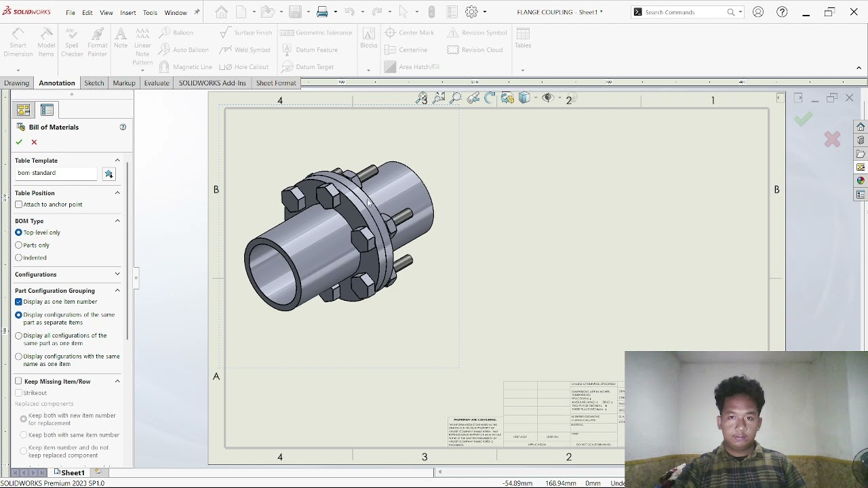Open the Insert menu
The height and width of the screenshot is (488, 868).
click(128, 12)
